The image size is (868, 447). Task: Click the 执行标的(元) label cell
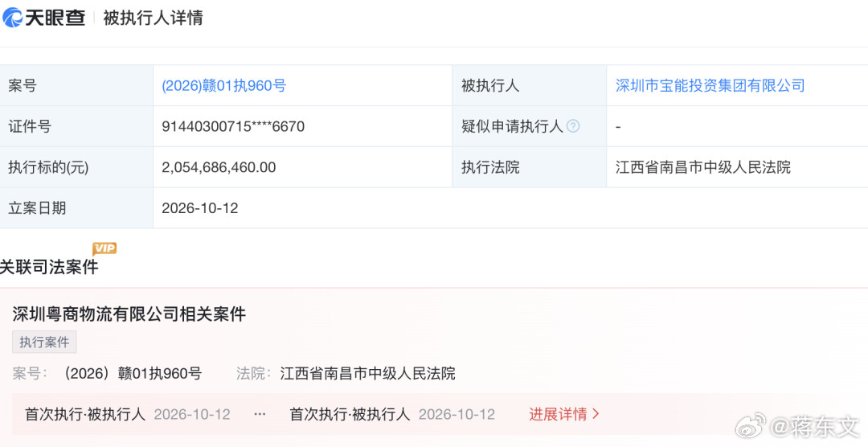click(76, 167)
